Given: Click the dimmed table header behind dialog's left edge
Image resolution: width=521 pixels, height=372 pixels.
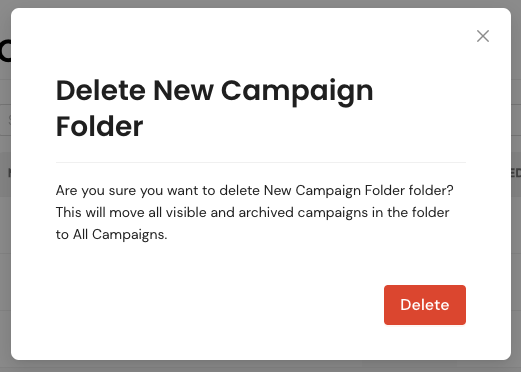Looking at the screenshot, I should 5,174.
